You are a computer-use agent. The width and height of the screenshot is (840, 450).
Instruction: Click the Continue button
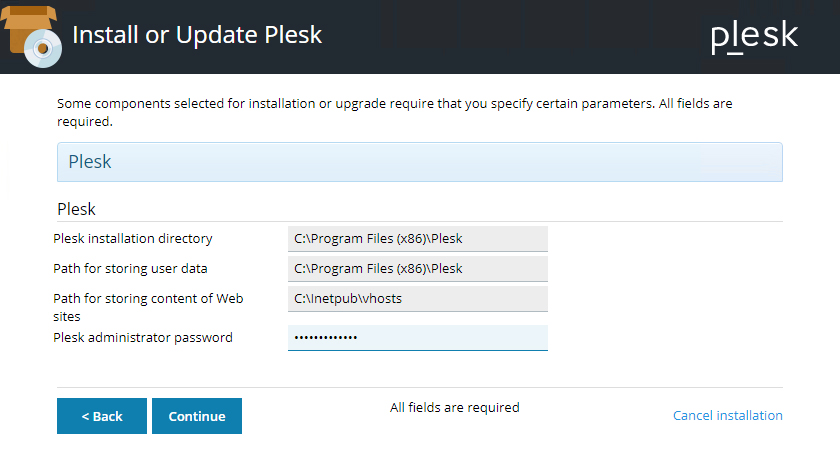[197, 416]
